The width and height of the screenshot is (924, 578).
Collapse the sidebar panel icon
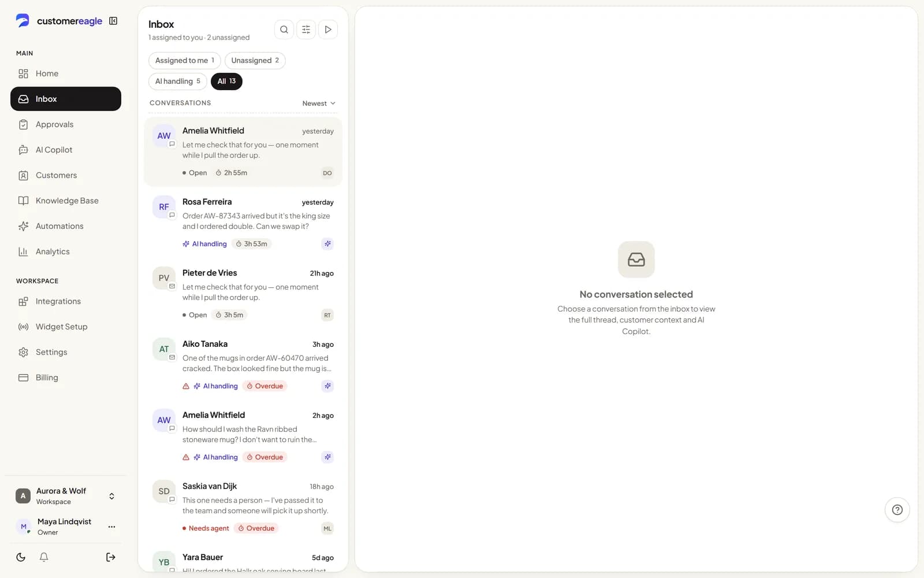click(x=114, y=21)
